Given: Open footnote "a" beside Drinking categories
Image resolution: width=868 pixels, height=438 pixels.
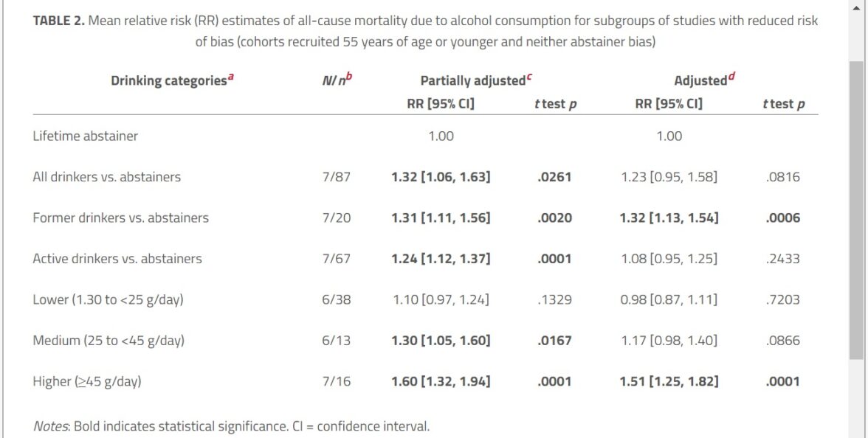Looking at the screenshot, I should (230, 76).
